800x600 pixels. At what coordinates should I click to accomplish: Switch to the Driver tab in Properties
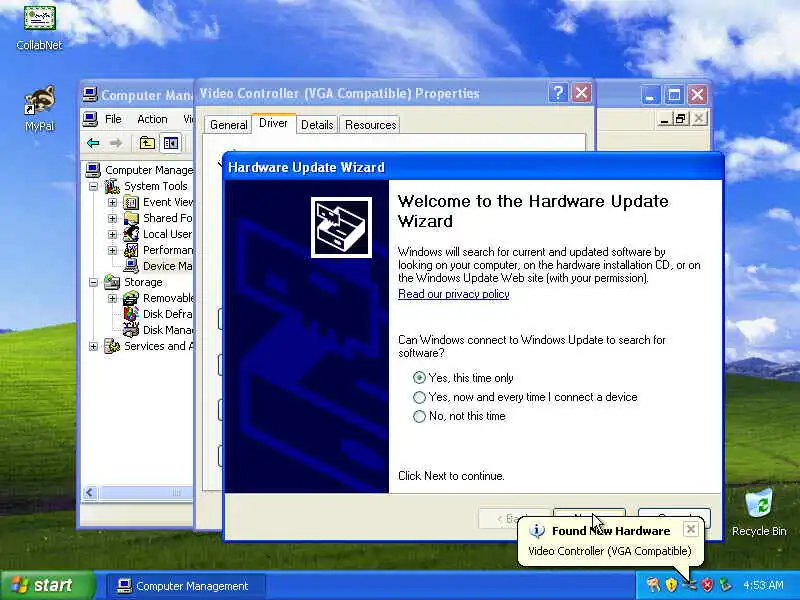tap(273, 123)
